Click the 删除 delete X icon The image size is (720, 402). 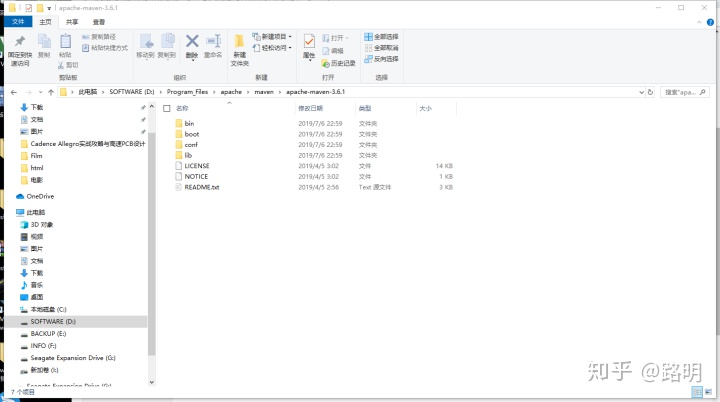point(192,41)
